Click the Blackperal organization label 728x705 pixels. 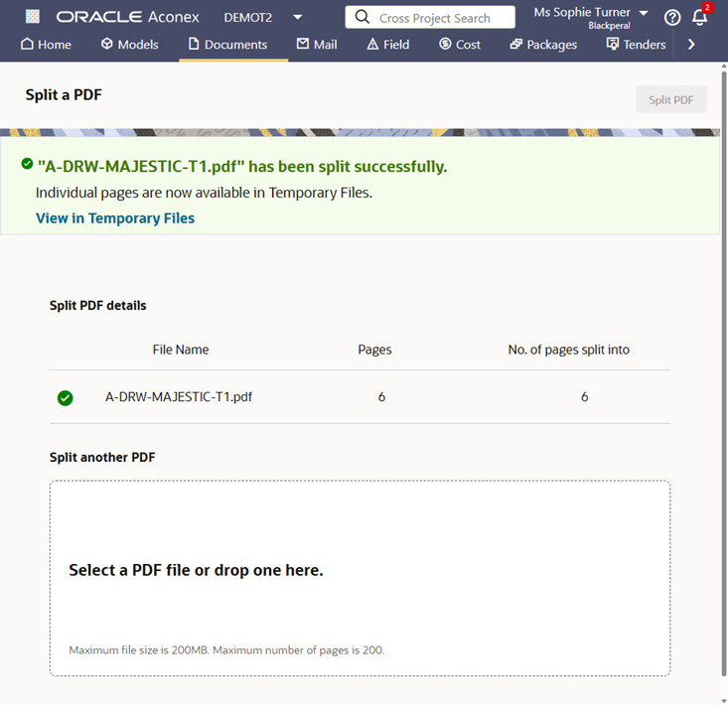coord(609,26)
